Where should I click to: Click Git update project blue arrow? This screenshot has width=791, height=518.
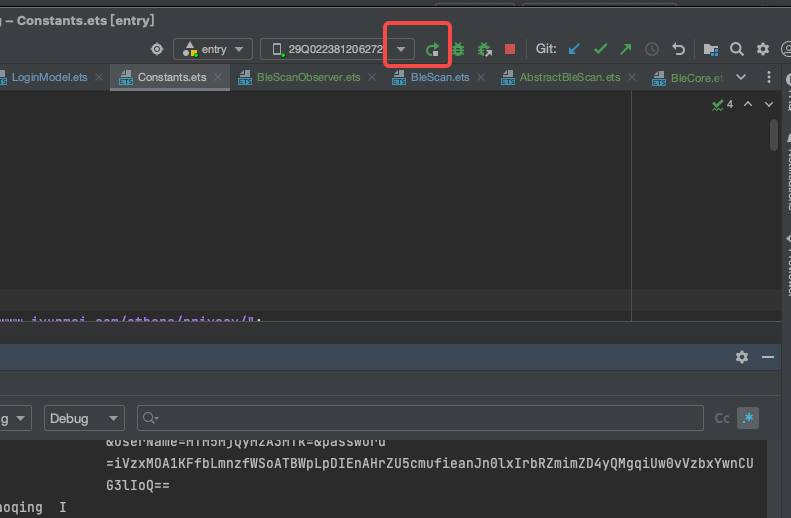(574, 49)
